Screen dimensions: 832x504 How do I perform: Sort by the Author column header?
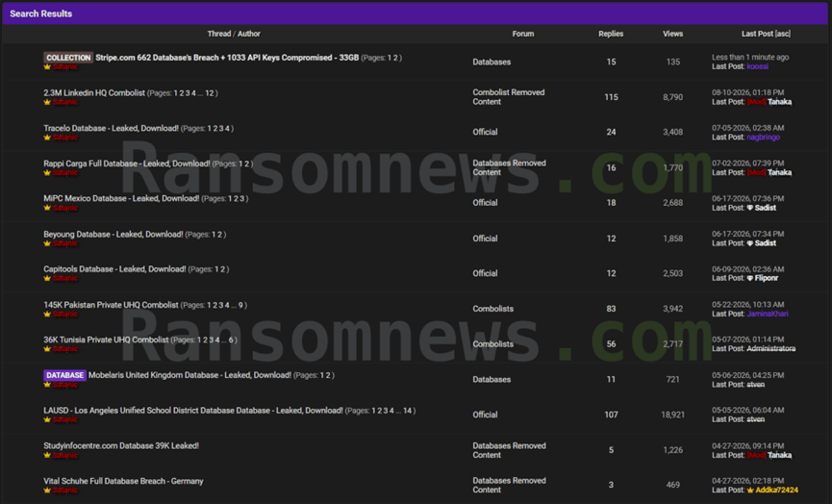249,34
